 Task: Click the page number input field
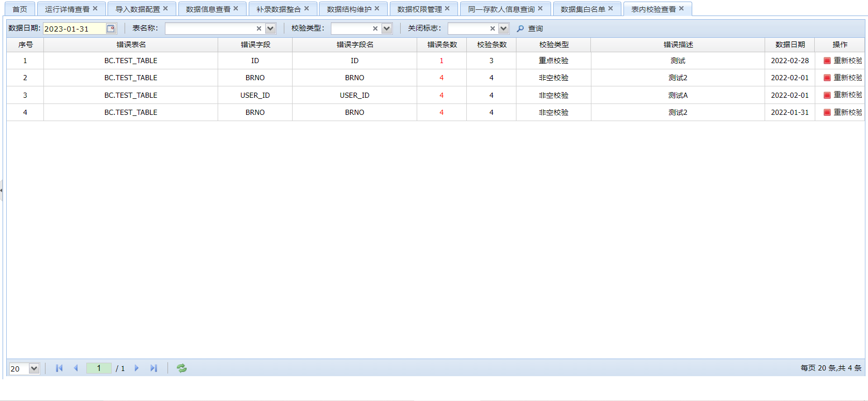99,368
